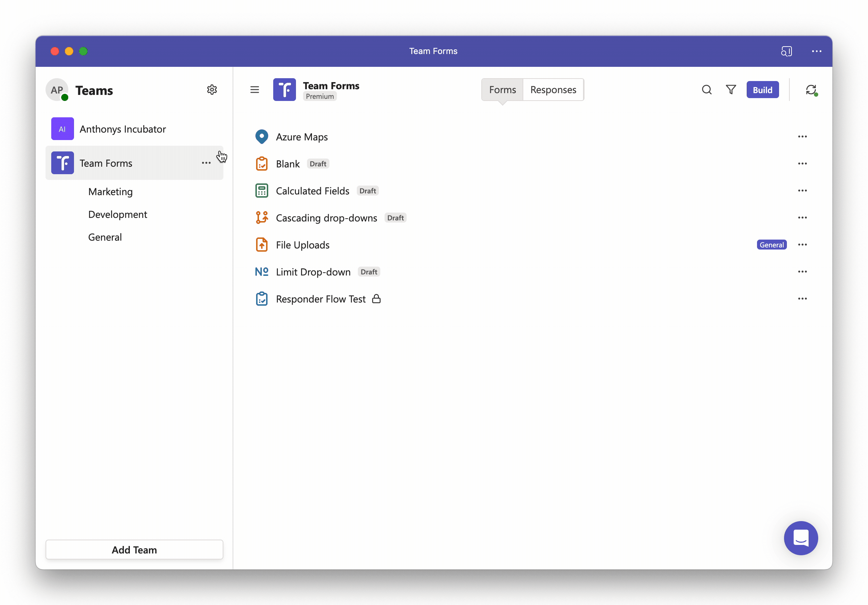The height and width of the screenshot is (605, 868).
Task: Click the Blank form name
Action: [x=288, y=164]
